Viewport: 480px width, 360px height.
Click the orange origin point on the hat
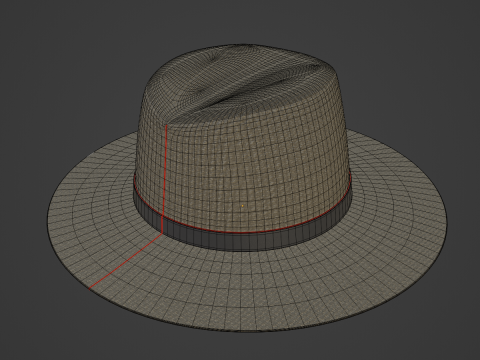click(x=242, y=206)
